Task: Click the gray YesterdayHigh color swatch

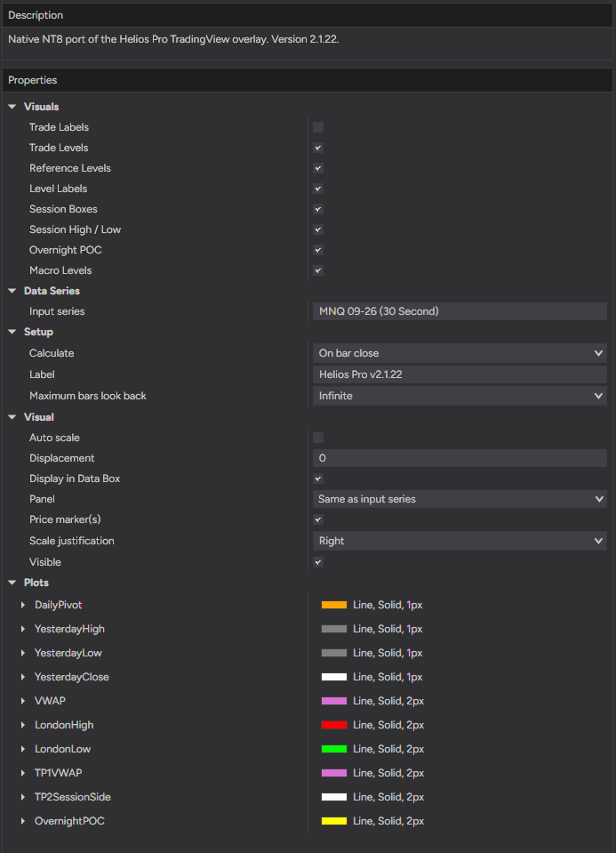Action: coord(334,629)
